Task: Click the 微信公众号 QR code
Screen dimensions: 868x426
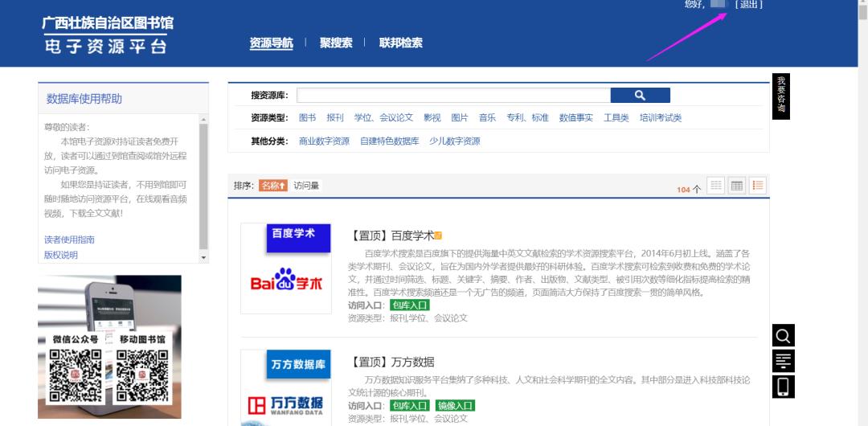Action: pyautogui.click(x=76, y=375)
